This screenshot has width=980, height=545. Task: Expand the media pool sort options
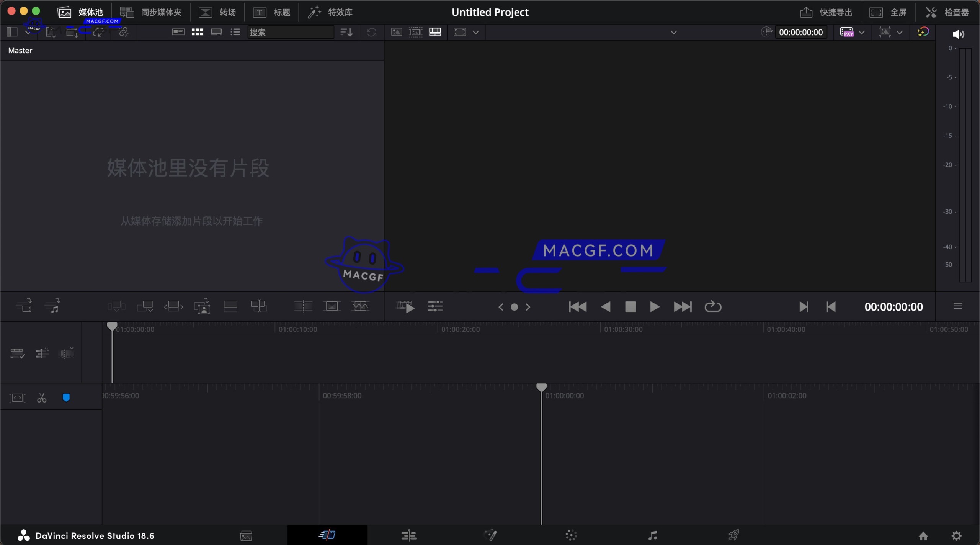coord(345,32)
